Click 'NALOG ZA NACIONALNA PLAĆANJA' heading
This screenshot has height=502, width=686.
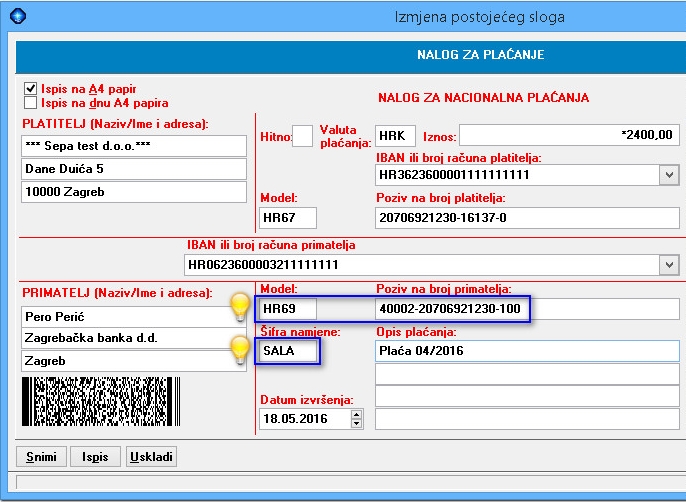click(483, 98)
